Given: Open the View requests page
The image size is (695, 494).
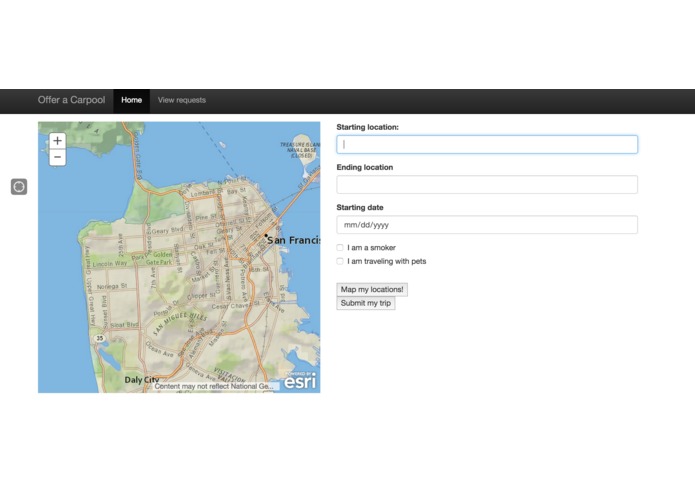Looking at the screenshot, I should (182, 101).
